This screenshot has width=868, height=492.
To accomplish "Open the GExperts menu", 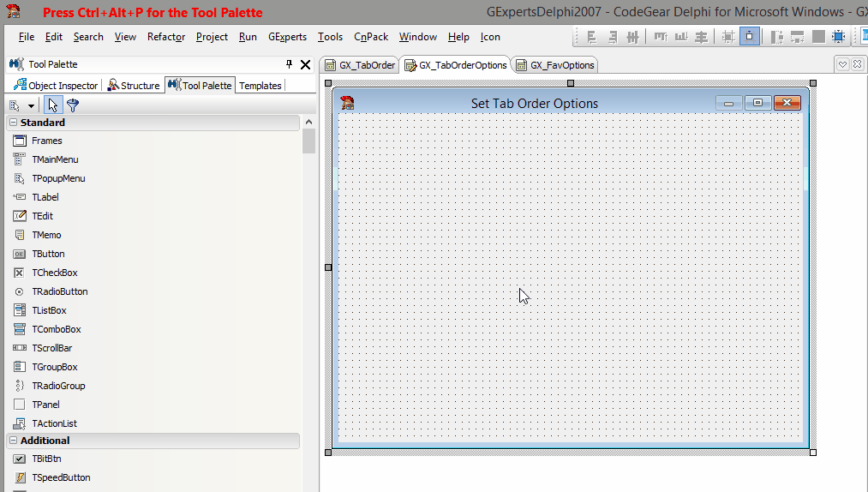I will [x=287, y=37].
